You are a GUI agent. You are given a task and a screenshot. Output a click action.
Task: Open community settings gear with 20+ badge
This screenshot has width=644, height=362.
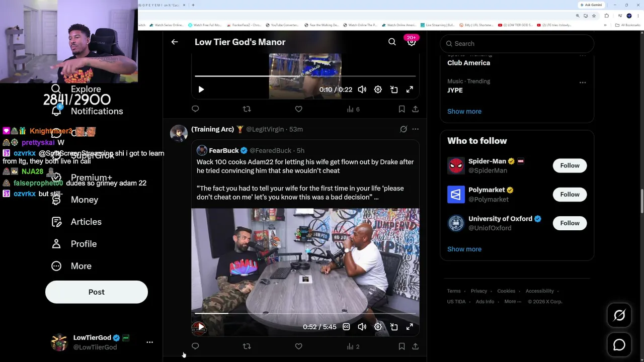tap(412, 42)
